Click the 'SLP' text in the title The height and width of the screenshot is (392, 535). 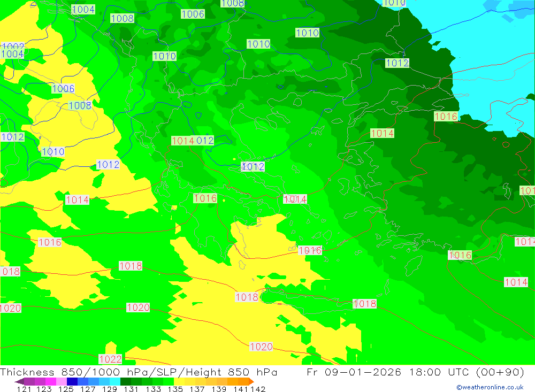pyautogui.click(x=166, y=372)
